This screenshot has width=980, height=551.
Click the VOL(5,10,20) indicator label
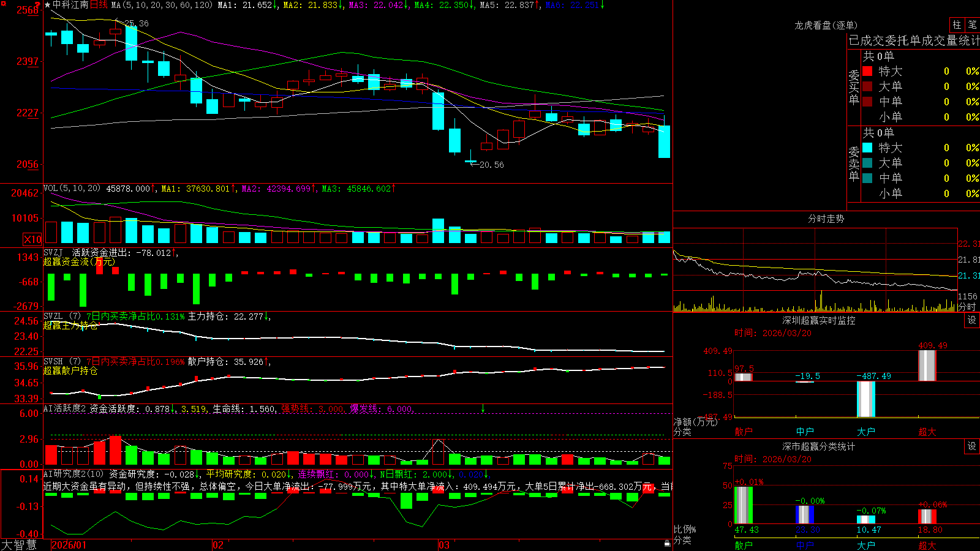tap(72, 189)
